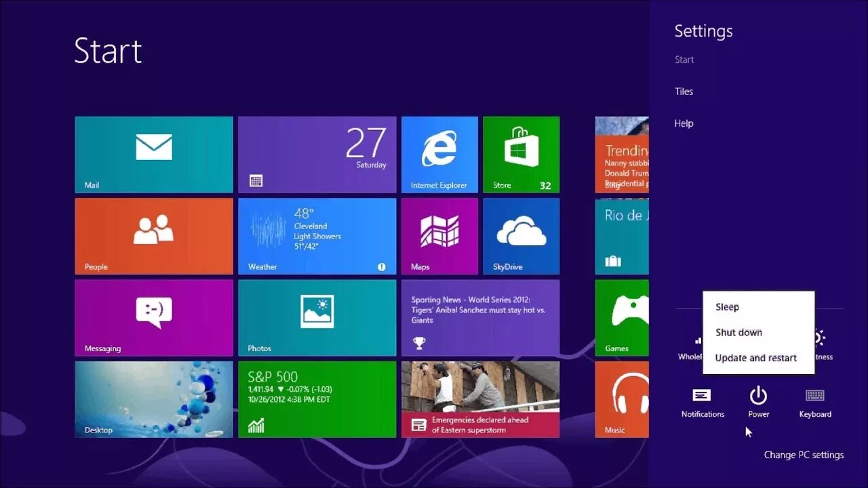Click the alert icon on Weather tile
The height and width of the screenshot is (488, 868).
tap(382, 267)
